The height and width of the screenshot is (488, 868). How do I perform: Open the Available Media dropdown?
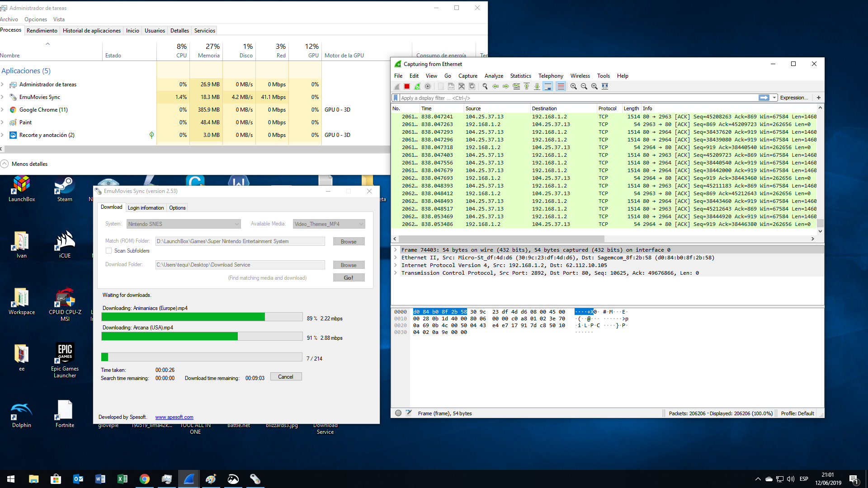point(329,224)
